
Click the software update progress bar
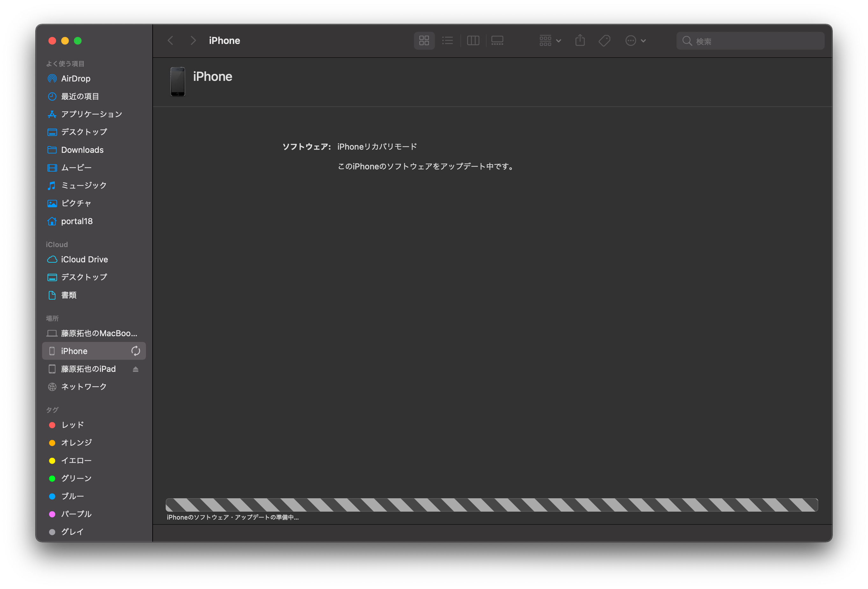click(492, 505)
